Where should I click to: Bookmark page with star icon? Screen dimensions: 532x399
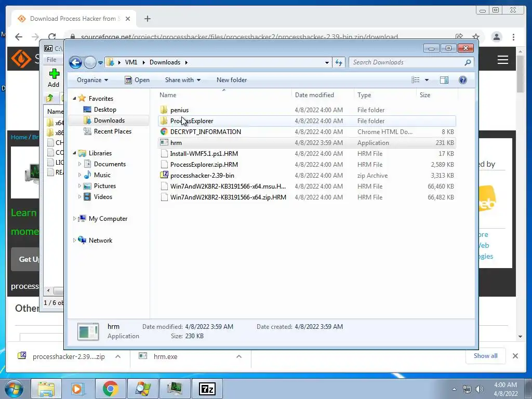pos(476,37)
